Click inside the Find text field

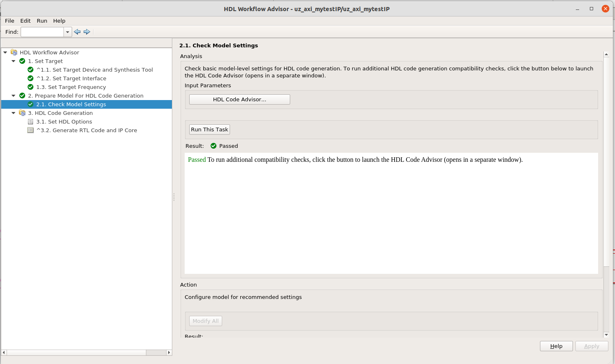pos(42,32)
